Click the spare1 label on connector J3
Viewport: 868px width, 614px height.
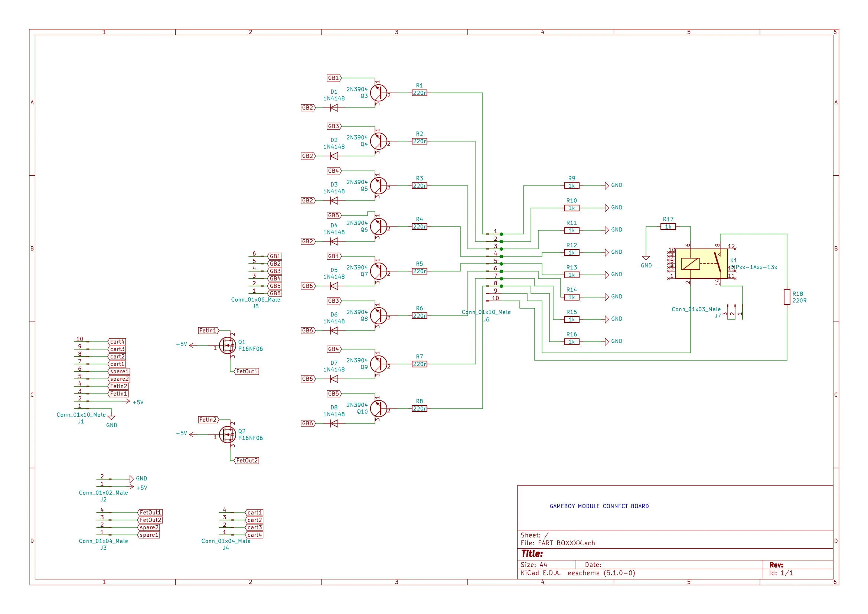click(x=149, y=535)
